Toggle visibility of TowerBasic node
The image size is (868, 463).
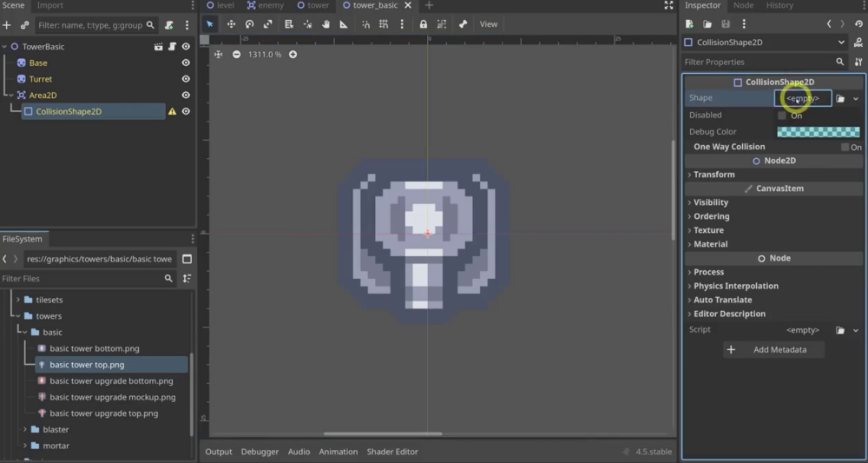click(x=186, y=47)
